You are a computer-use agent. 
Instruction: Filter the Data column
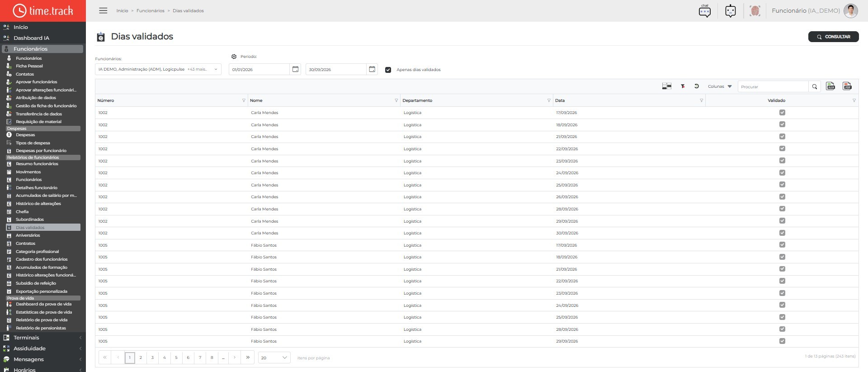click(701, 100)
